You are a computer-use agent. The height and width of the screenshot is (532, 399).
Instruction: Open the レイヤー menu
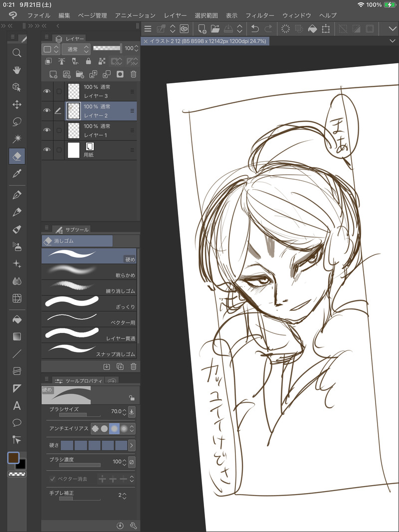(x=175, y=15)
